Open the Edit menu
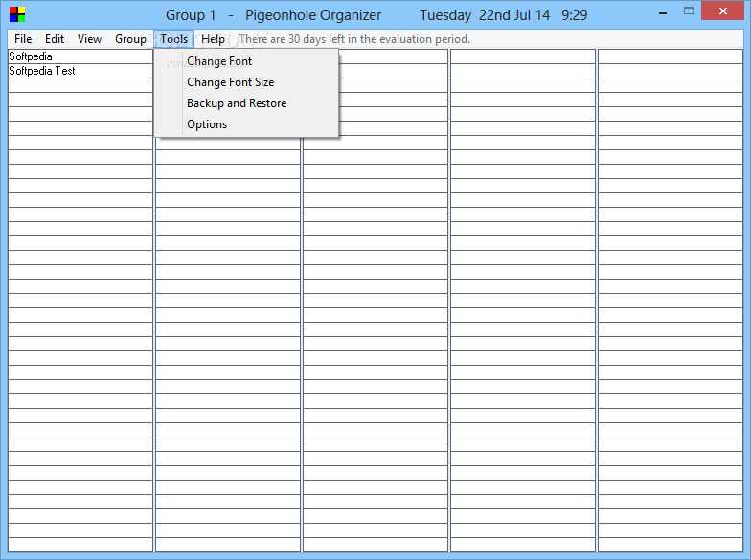The image size is (751, 560). point(55,39)
